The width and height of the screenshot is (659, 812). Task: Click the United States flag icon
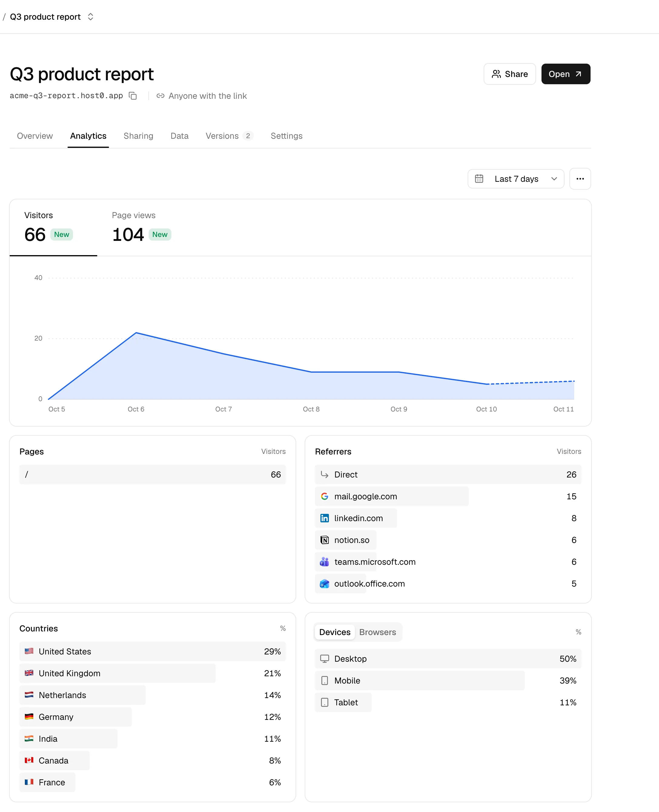pyautogui.click(x=29, y=651)
